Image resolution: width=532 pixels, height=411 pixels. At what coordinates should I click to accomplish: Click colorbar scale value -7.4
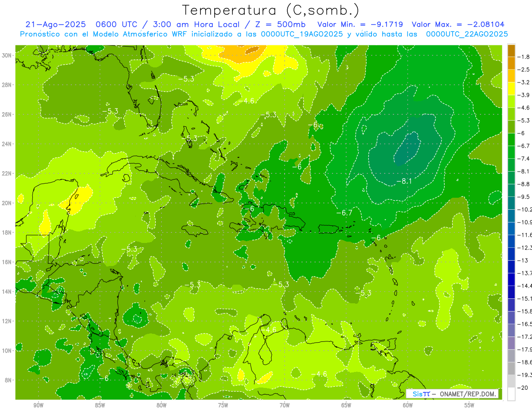pyautogui.click(x=524, y=159)
